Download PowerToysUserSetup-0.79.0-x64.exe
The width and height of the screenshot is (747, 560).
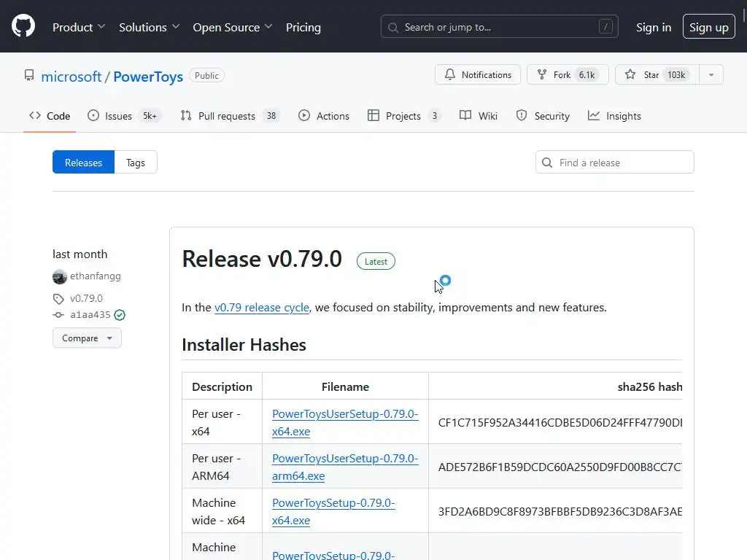(345, 422)
